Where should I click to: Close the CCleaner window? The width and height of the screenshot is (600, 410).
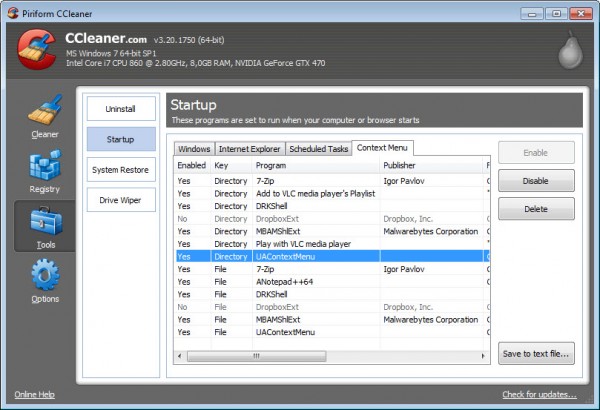581,14
